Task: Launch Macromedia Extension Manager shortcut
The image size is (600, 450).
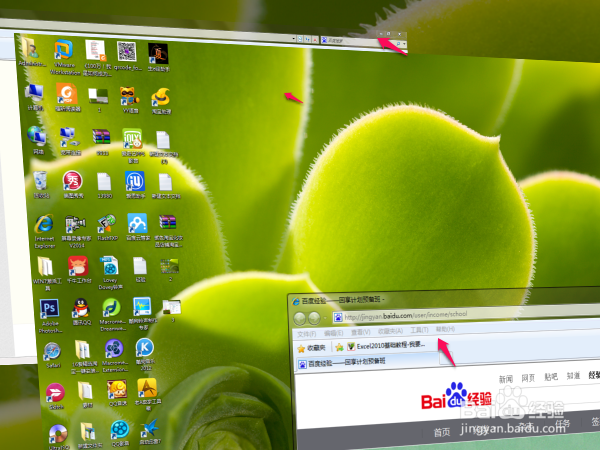Action: point(115,355)
